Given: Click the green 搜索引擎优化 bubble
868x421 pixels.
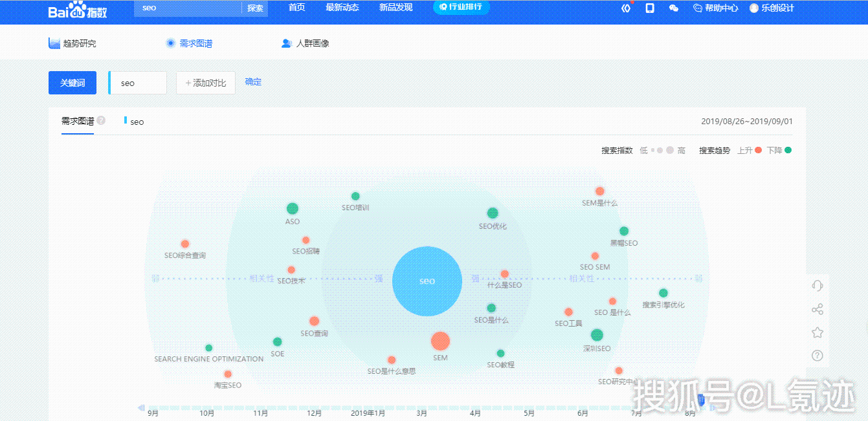Looking at the screenshot, I should click(x=663, y=293).
